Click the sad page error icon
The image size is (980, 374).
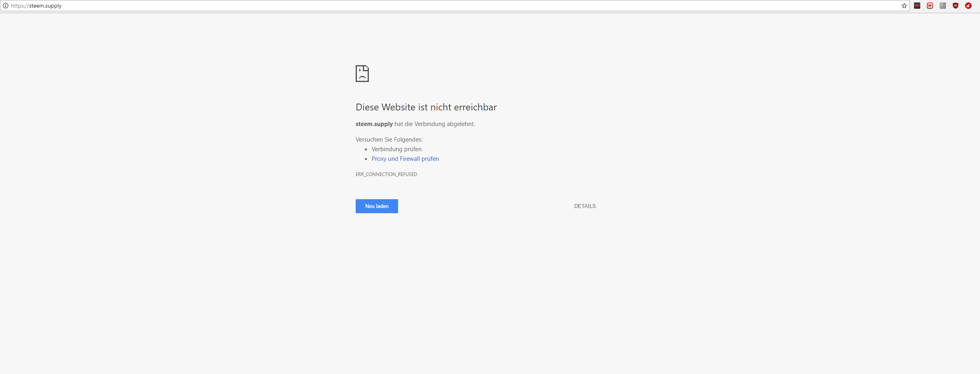tap(362, 74)
